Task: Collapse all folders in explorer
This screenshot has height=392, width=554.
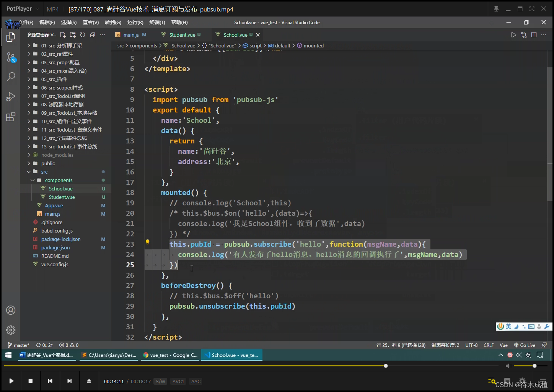Action: click(93, 35)
